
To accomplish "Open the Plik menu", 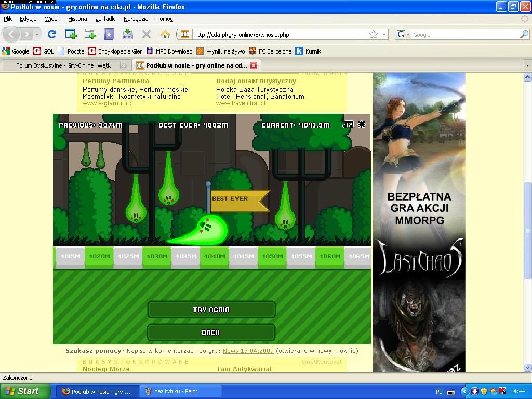I will (8, 19).
